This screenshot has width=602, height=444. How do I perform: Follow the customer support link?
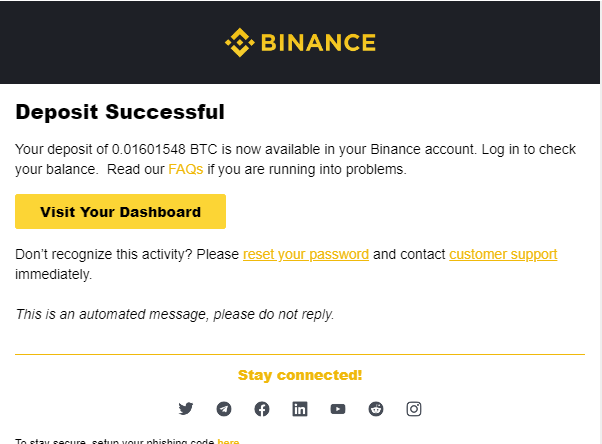click(503, 254)
